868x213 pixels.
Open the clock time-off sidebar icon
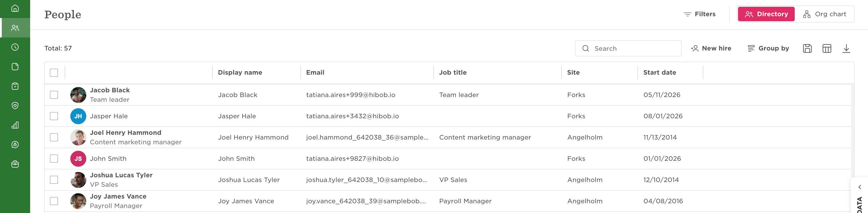point(15,47)
